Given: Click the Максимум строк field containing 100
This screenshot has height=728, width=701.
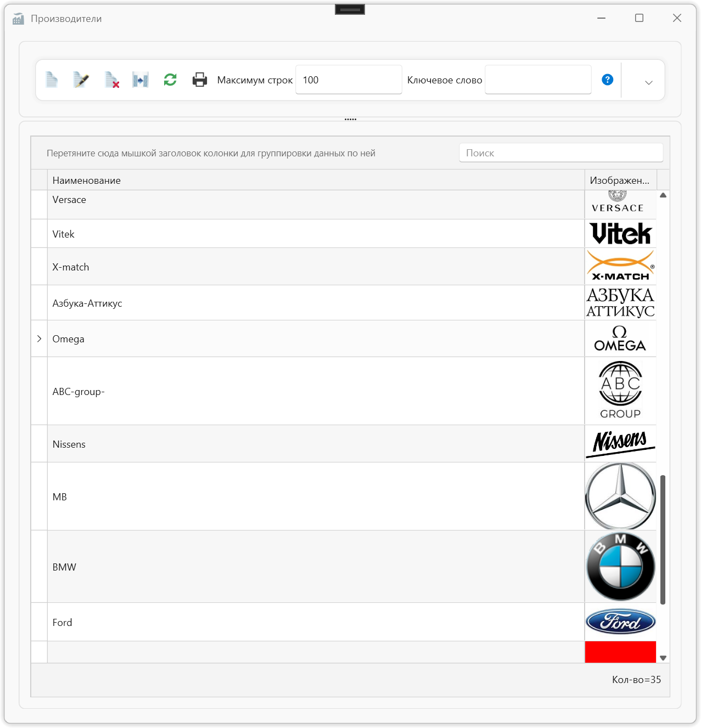Looking at the screenshot, I should point(349,80).
